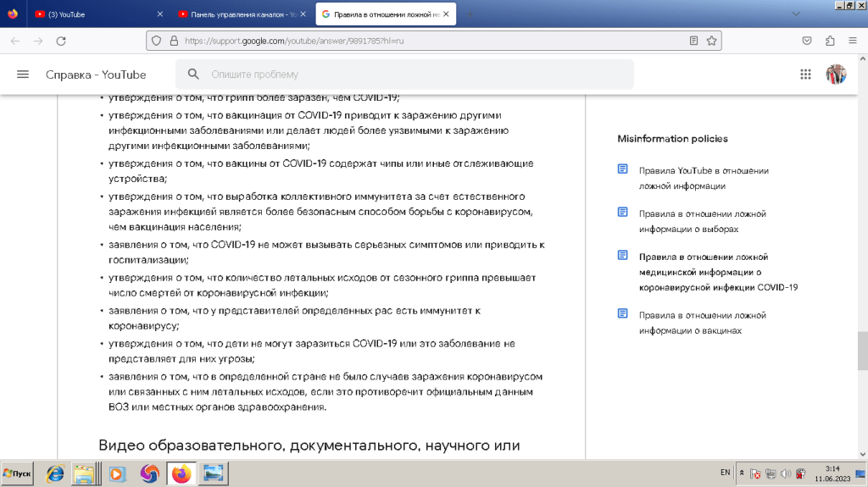Image resolution: width=868 pixels, height=487 pixels.
Task: Open the Firefox extensions puzzle icon
Action: [x=830, y=41]
